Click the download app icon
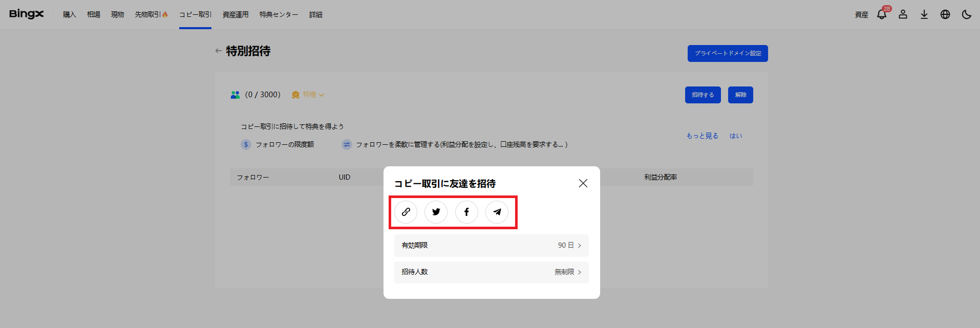980x328 pixels. 924,14
